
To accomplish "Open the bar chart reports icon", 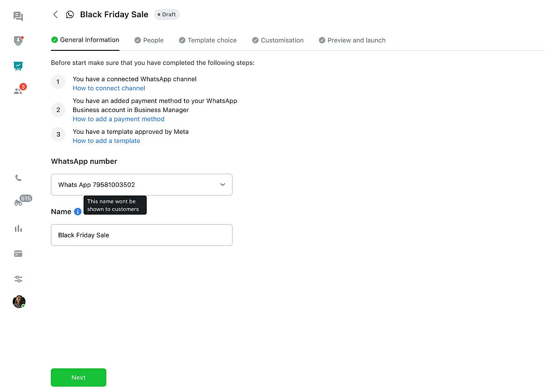I will [18, 229].
